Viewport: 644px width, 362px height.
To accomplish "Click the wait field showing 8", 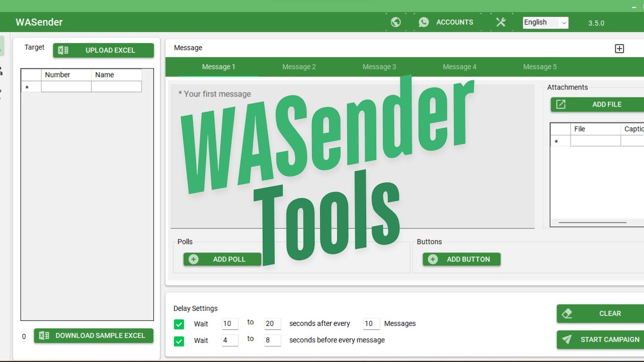I will click(x=273, y=340).
